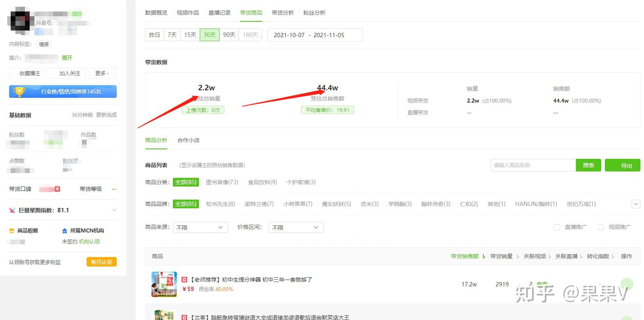Open the 机构认领 link
The height and width of the screenshot is (320, 644).
click(x=89, y=242)
